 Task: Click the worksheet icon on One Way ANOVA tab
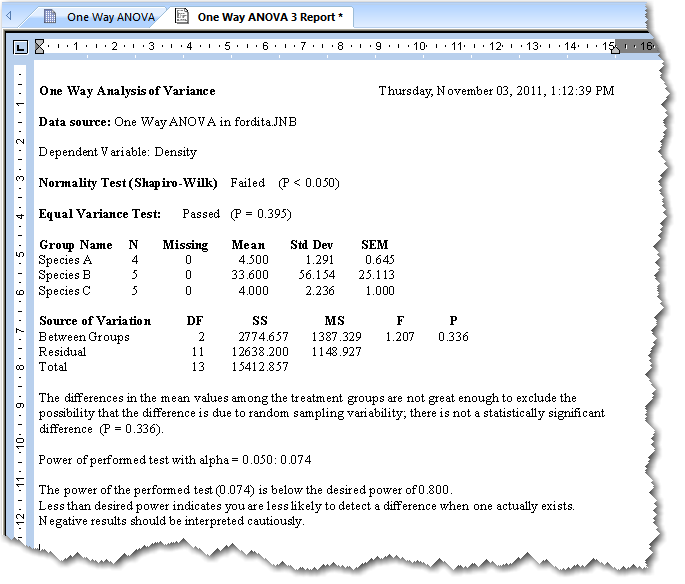click(50, 17)
